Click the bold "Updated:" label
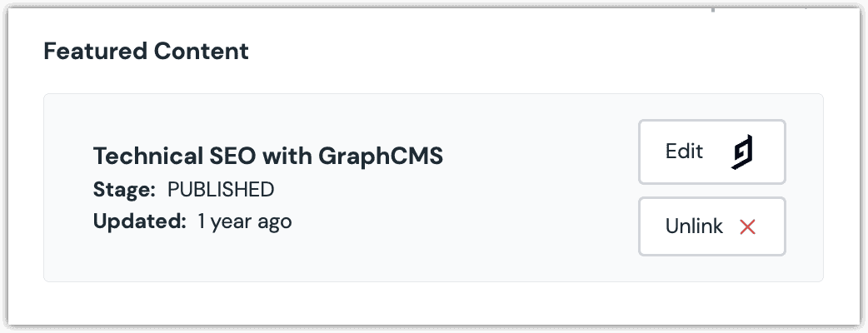Image resolution: width=868 pixels, height=333 pixels. click(x=139, y=221)
